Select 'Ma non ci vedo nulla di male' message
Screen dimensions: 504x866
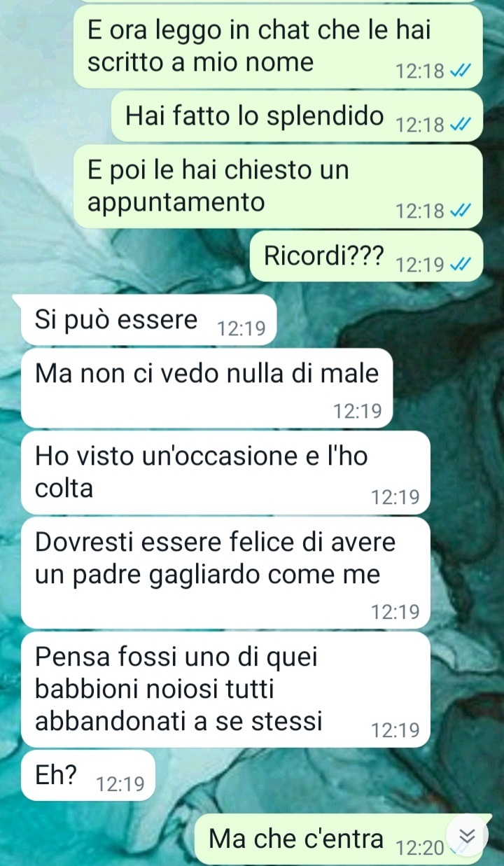[x=206, y=388]
